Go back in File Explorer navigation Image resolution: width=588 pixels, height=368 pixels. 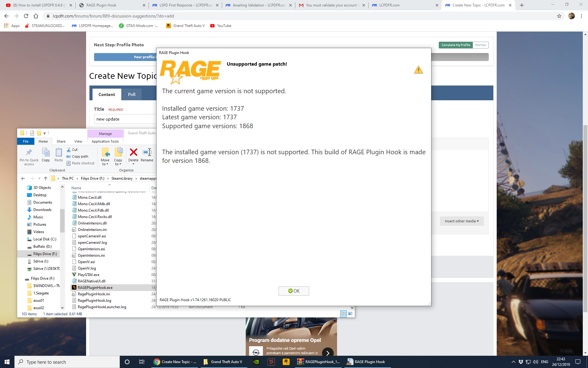(x=23, y=178)
